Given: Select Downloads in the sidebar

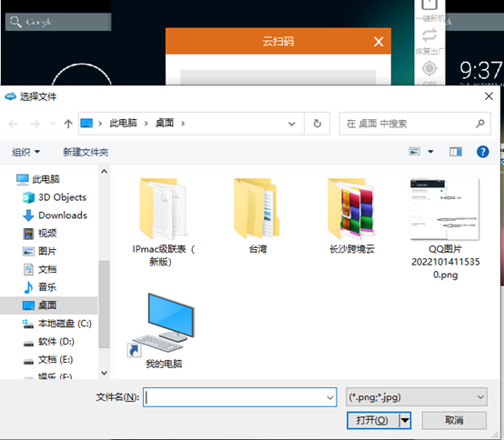Looking at the screenshot, I should [x=55, y=215].
